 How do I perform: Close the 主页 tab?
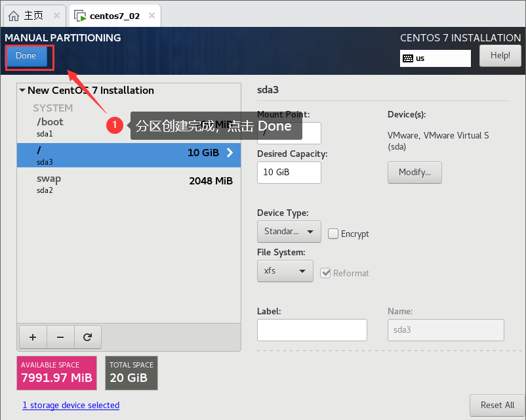[56, 16]
